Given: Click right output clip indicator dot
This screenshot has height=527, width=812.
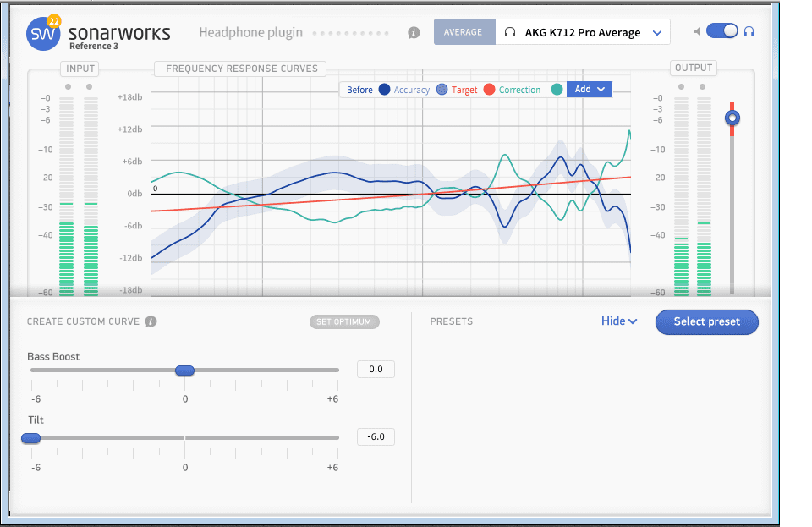Looking at the screenshot, I should point(702,87).
